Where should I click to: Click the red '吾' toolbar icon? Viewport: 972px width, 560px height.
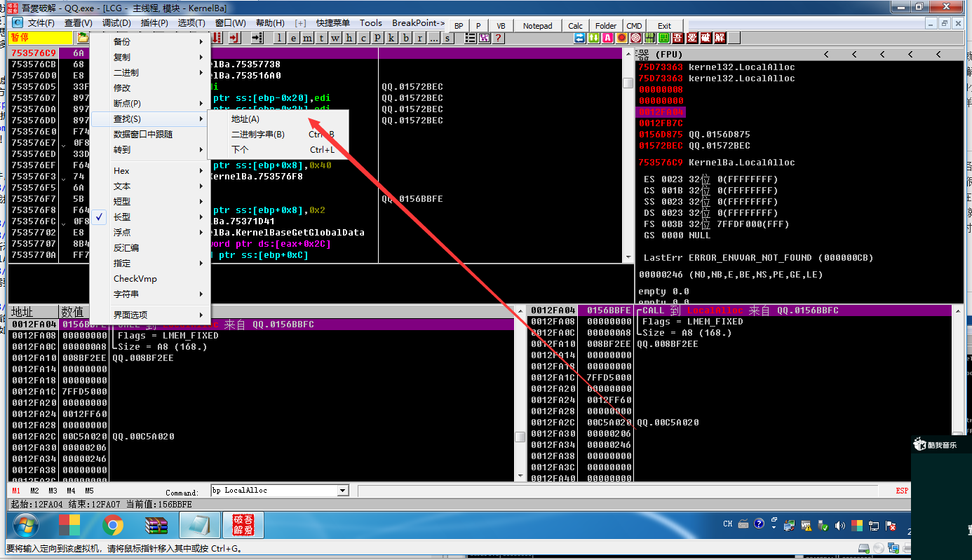[x=678, y=38]
